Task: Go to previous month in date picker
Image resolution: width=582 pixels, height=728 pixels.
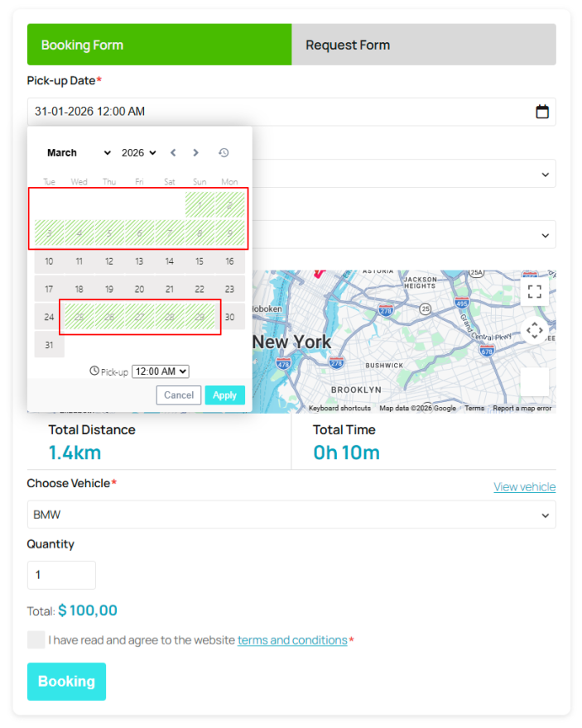Action: coord(173,152)
